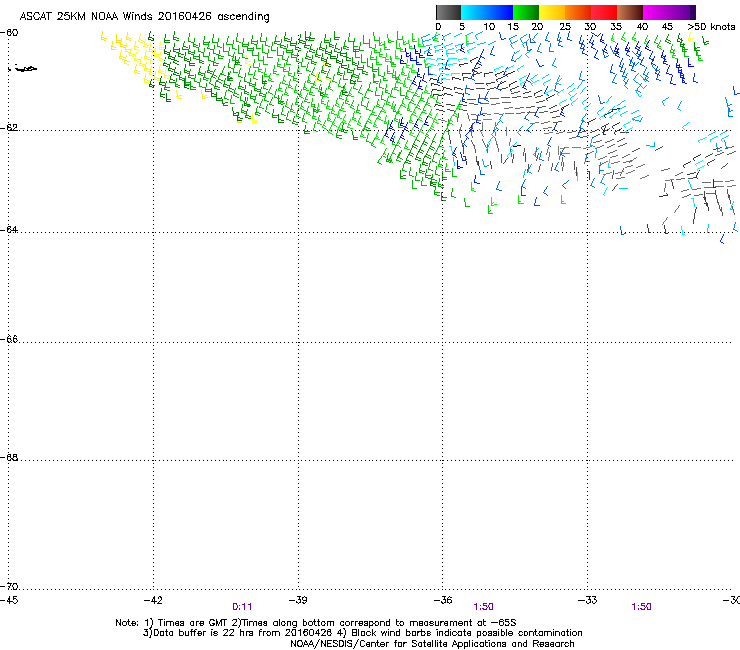Click the "-70" latitude axis label
This screenshot has height=650, width=740.
point(10,587)
